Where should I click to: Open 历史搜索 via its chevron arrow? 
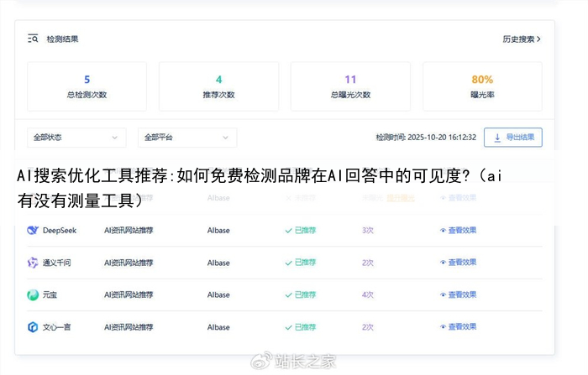coord(538,39)
